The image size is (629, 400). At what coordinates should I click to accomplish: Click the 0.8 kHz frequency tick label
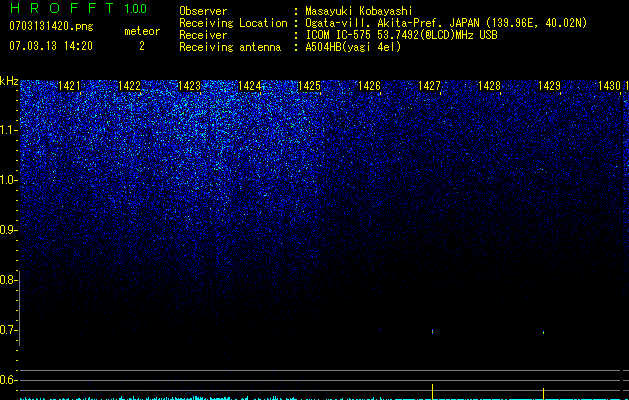[7, 280]
